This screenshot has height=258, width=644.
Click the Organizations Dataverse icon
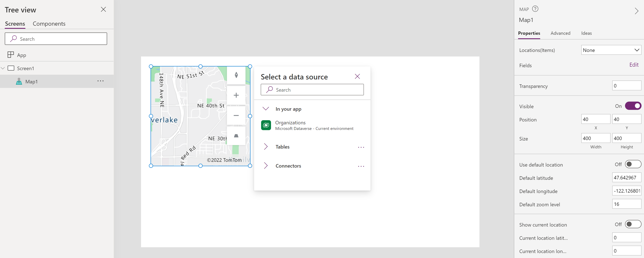point(266,125)
